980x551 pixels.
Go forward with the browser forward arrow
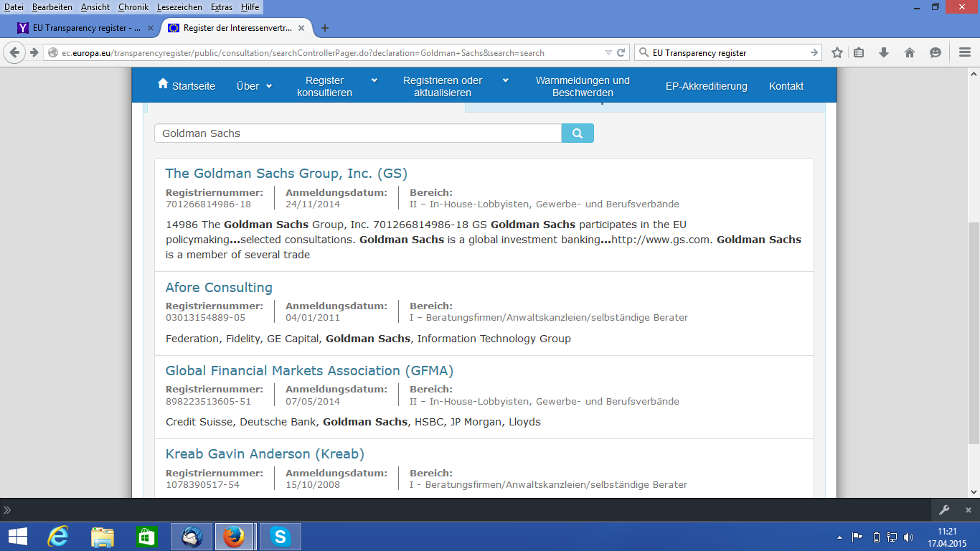(x=33, y=52)
